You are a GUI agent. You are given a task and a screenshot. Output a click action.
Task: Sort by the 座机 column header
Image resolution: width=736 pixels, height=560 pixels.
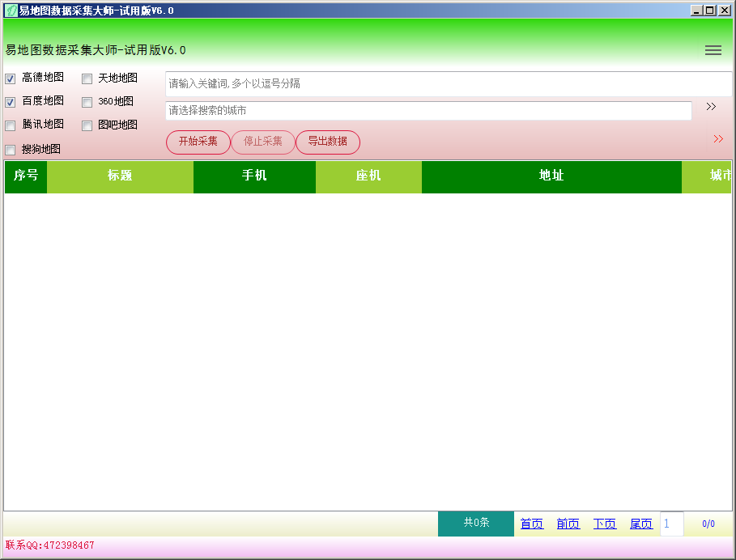pyautogui.click(x=368, y=176)
